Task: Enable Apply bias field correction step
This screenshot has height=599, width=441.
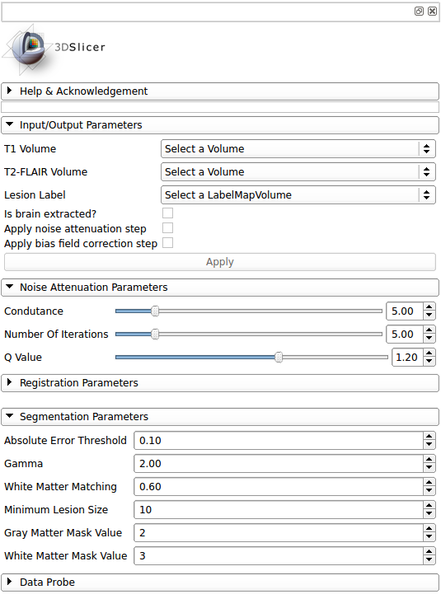Action: pos(167,243)
